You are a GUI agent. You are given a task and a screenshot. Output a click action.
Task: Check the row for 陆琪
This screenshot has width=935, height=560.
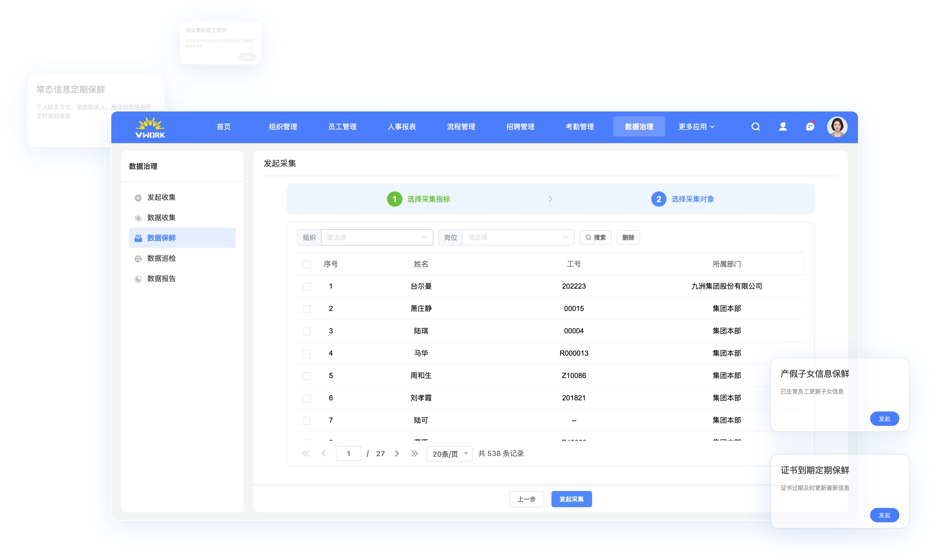click(307, 332)
